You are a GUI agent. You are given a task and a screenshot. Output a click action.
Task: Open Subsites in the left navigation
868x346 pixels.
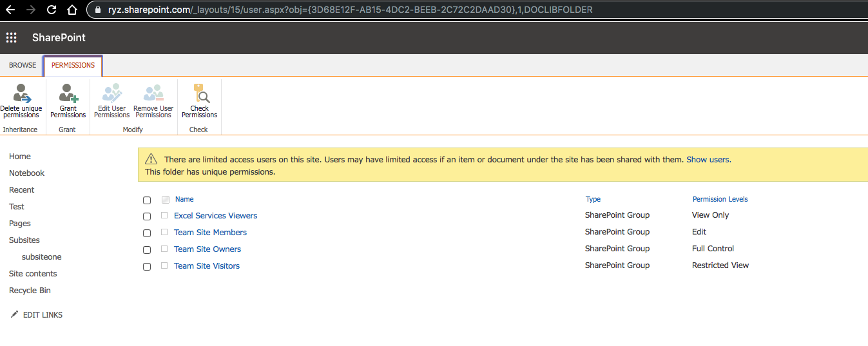[24, 240]
